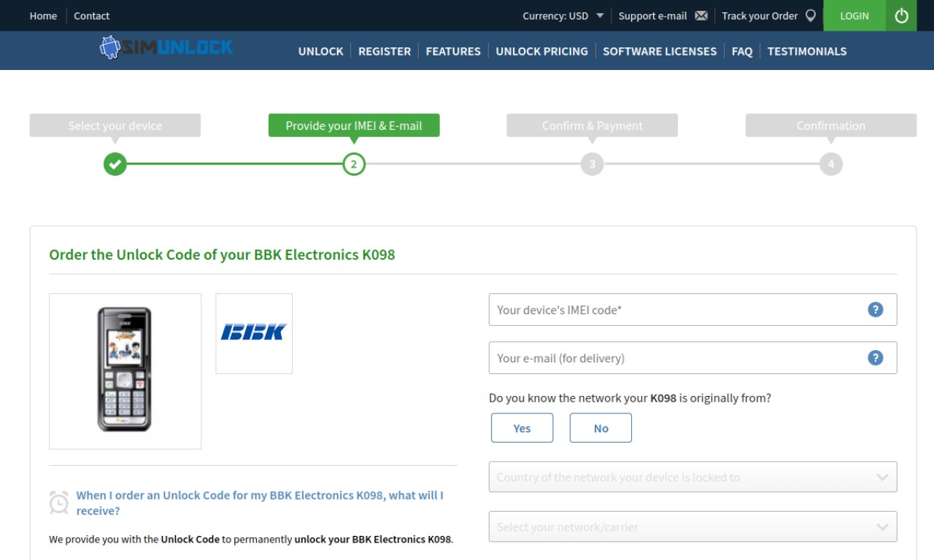Click the power icon next to LOGIN

(x=901, y=15)
